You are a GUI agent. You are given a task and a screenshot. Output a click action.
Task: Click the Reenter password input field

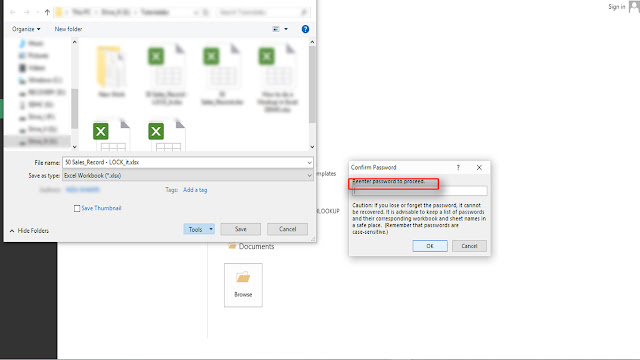pyautogui.click(x=420, y=191)
